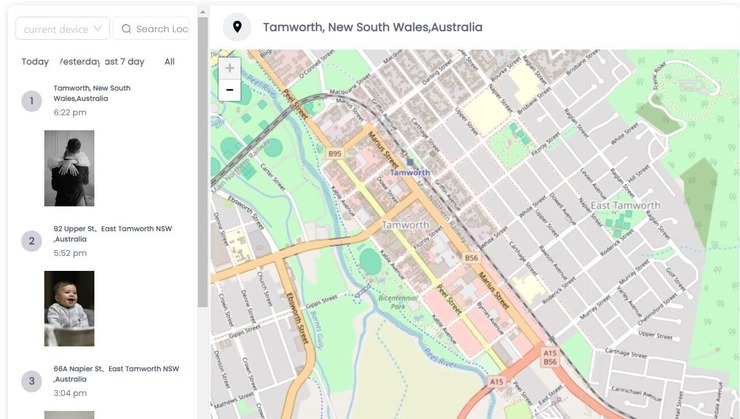
Task: Select the number 1 location marker circle
Action: 32,100
